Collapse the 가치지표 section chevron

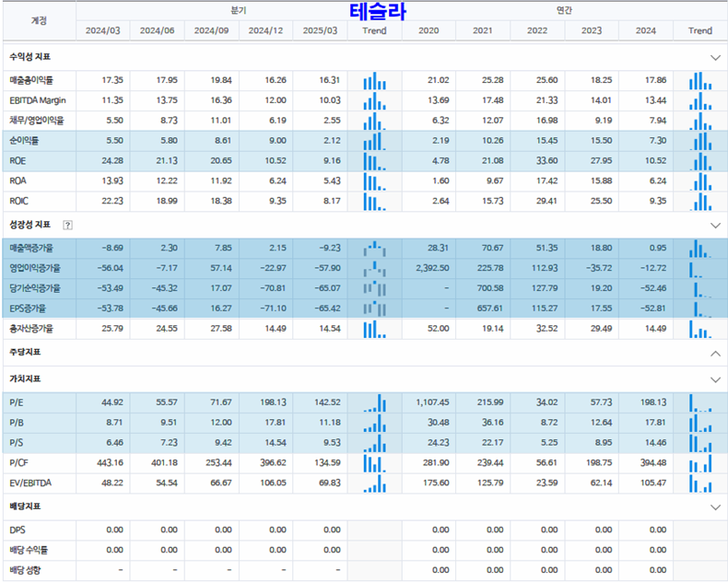[715, 379]
